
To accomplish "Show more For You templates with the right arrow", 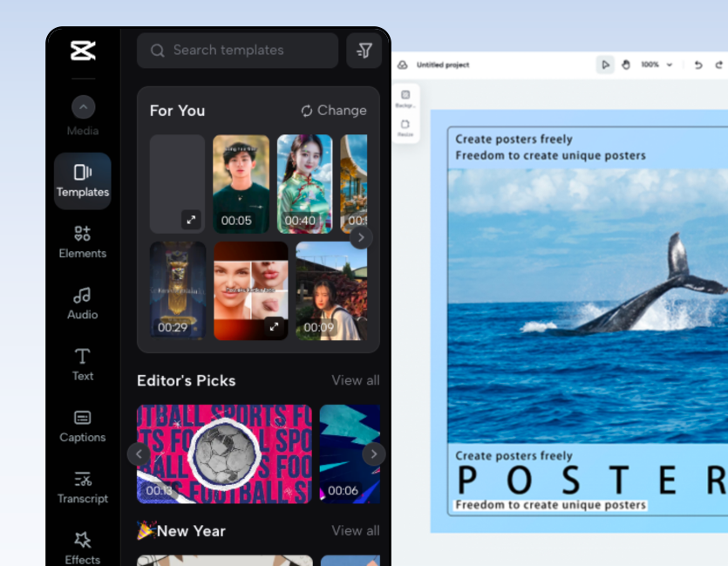I will 361,237.
